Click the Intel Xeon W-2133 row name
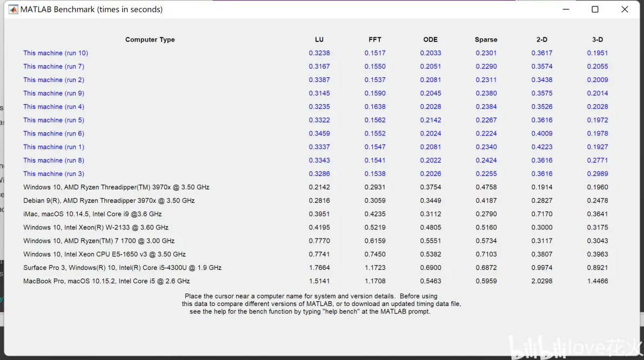The width and height of the screenshot is (644, 360). [96, 227]
